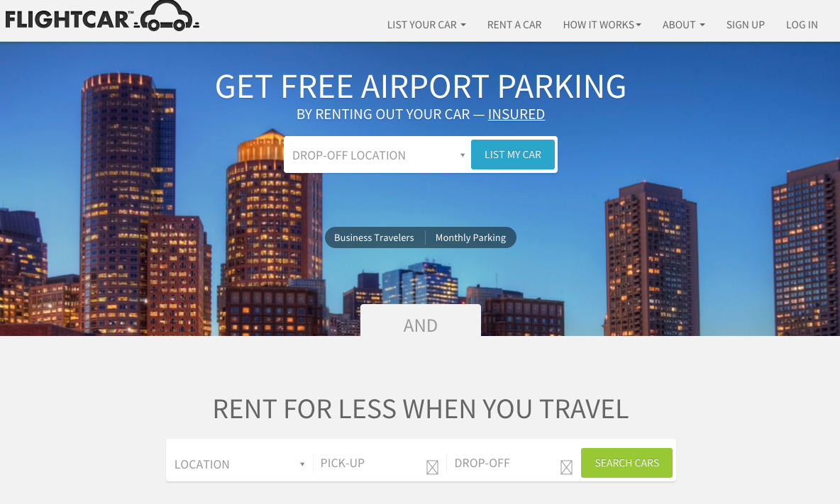Open the drop-off date calendar icon
This screenshot has width=840, height=504.
pyautogui.click(x=566, y=467)
